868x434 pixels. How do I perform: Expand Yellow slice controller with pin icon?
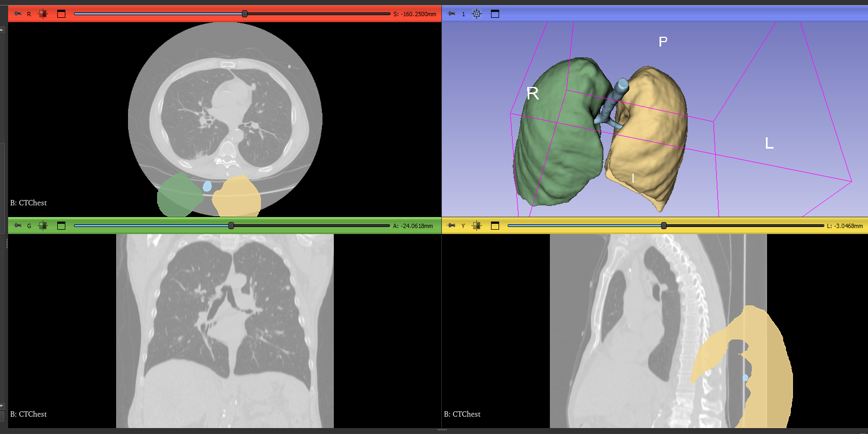[x=452, y=226]
